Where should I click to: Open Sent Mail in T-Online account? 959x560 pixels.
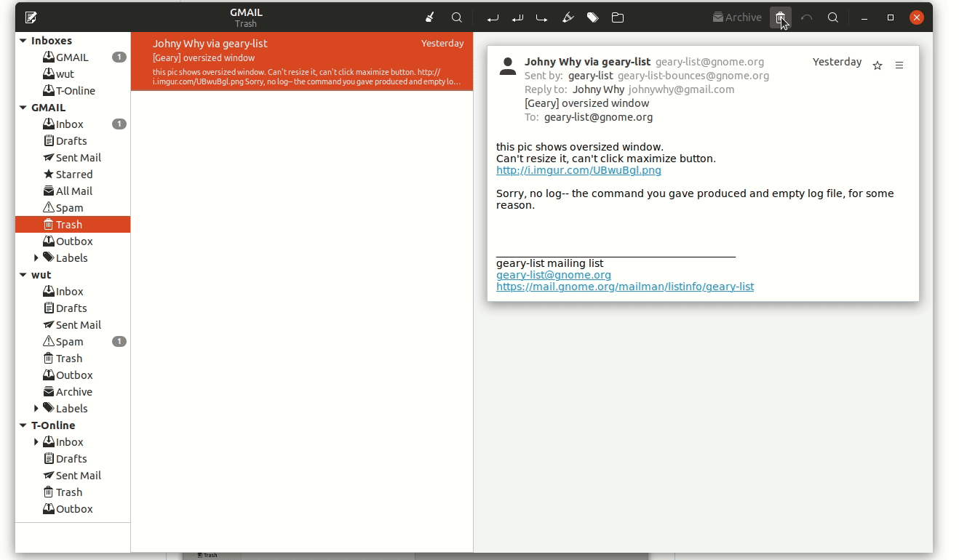pos(73,476)
